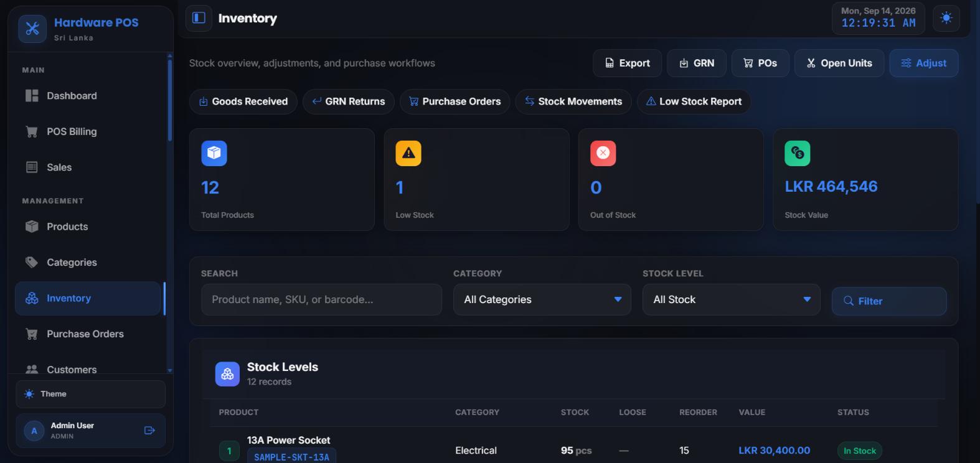
Task: Click the 13A Power Socket product name
Action: point(288,440)
